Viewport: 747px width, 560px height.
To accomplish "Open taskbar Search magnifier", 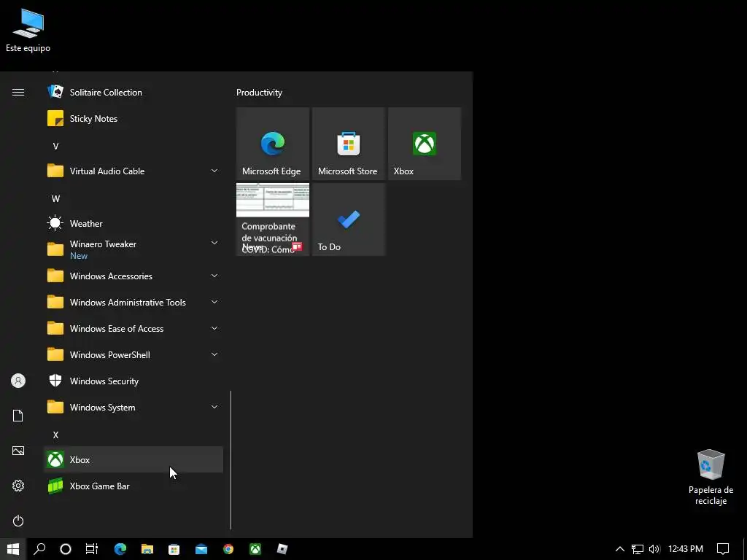I will tap(39, 549).
